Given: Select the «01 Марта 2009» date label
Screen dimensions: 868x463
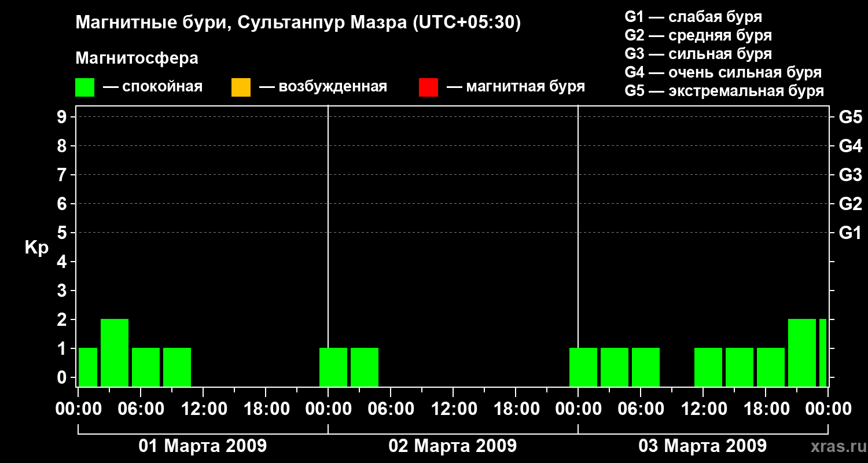Looking at the screenshot, I should (203, 446).
